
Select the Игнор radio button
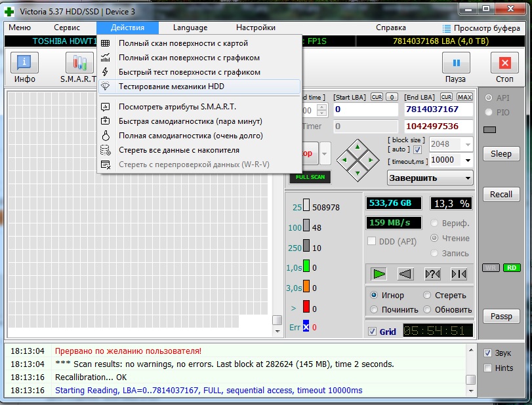[x=374, y=295]
